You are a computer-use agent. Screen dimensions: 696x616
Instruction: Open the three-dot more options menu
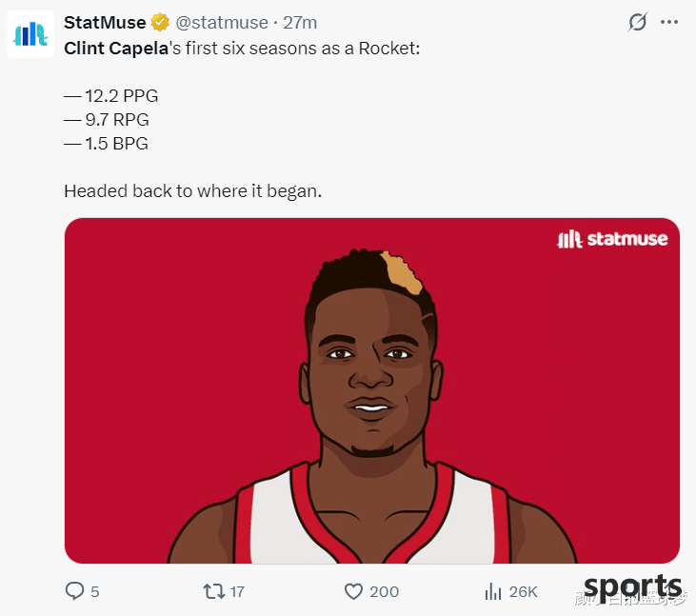point(669,22)
